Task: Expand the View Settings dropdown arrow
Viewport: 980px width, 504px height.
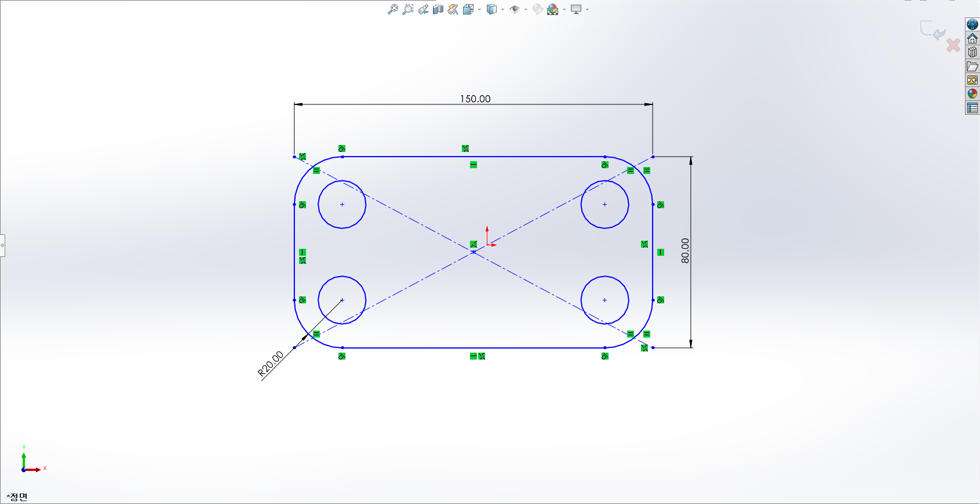Action: coord(587,10)
